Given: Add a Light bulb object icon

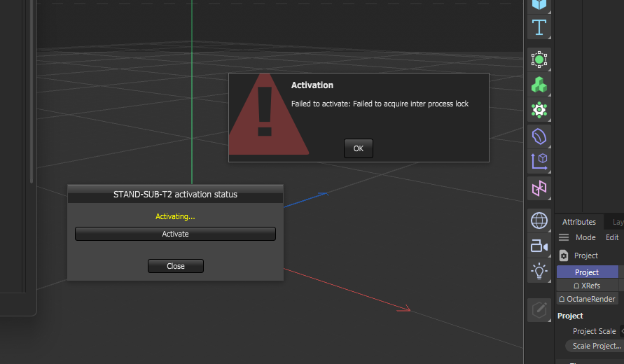Looking at the screenshot, I should point(539,271).
